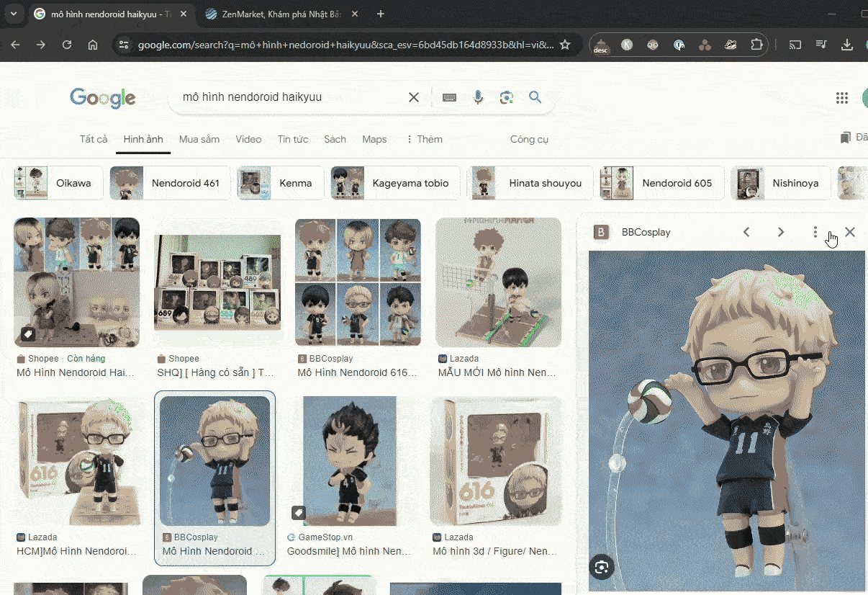The height and width of the screenshot is (595, 868).
Task: Filter by Kenma chip
Action: click(279, 183)
